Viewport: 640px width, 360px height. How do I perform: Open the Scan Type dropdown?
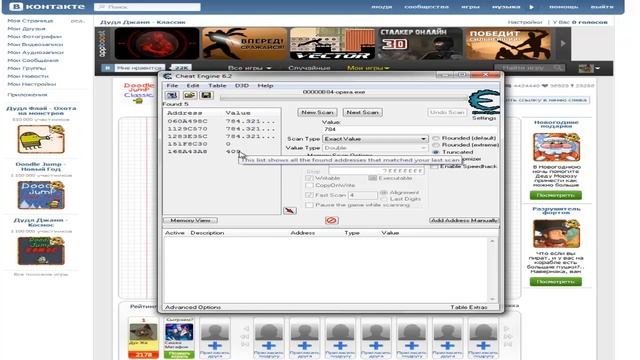(375, 139)
